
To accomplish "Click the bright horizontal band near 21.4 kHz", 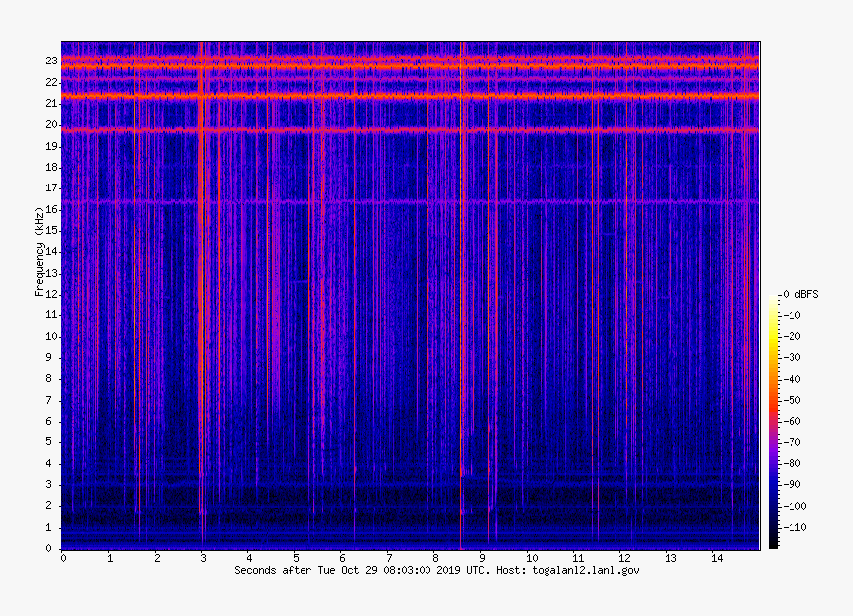I will coord(397,96).
